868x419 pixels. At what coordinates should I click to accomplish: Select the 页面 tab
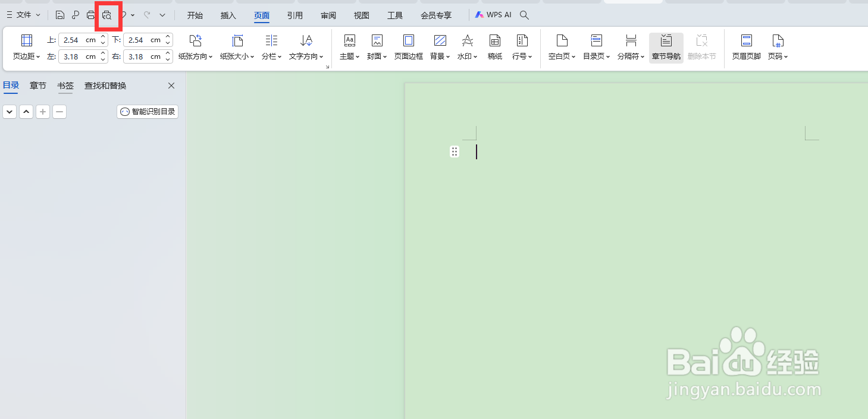coord(262,15)
